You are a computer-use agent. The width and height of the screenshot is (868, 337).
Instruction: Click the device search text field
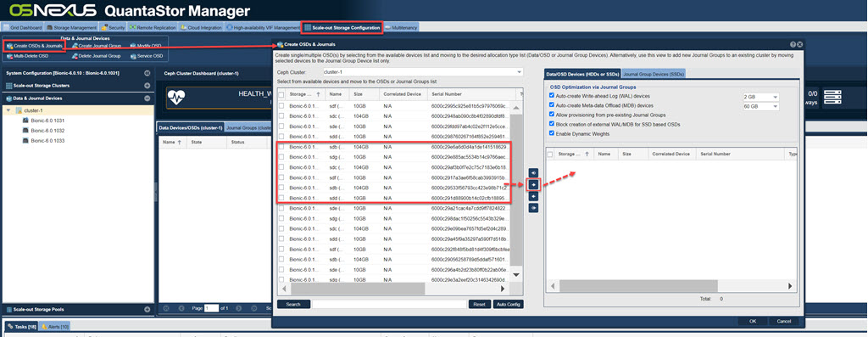click(x=389, y=304)
